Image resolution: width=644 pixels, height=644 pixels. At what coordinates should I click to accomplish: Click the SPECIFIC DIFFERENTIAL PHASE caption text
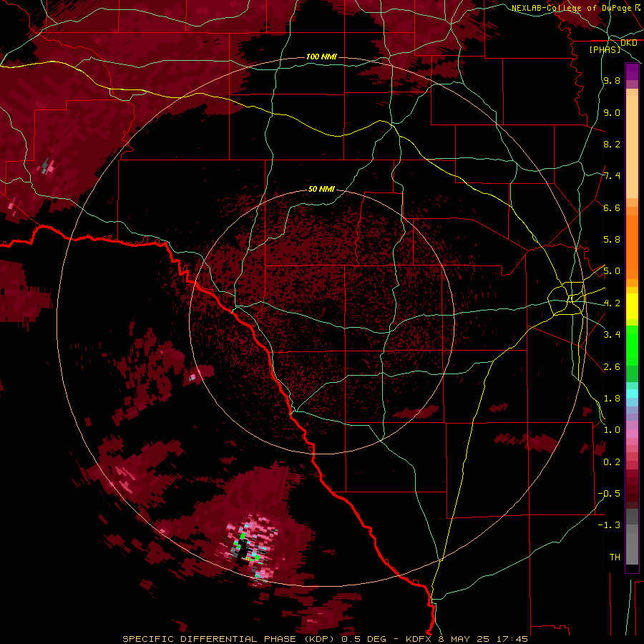pos(209,639)
